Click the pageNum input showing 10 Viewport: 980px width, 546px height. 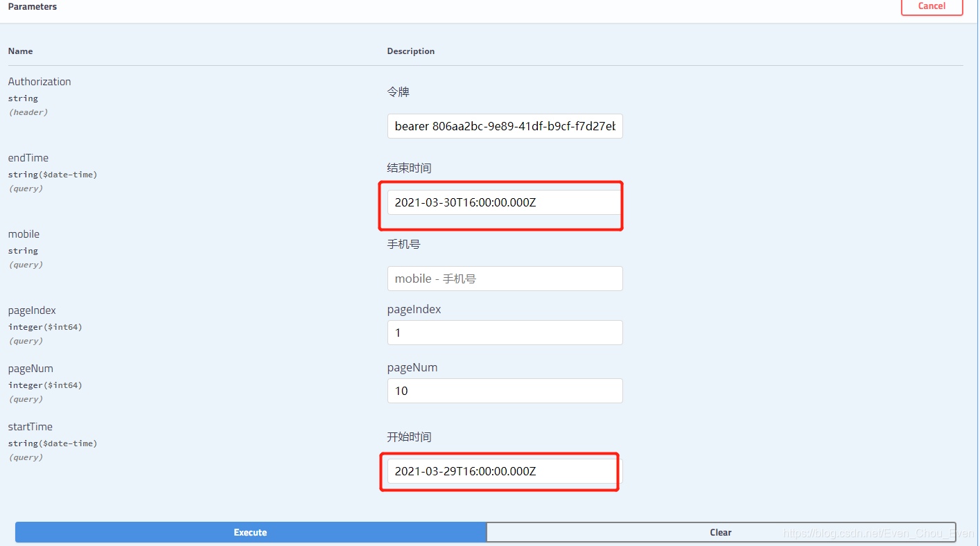point(505,391)
